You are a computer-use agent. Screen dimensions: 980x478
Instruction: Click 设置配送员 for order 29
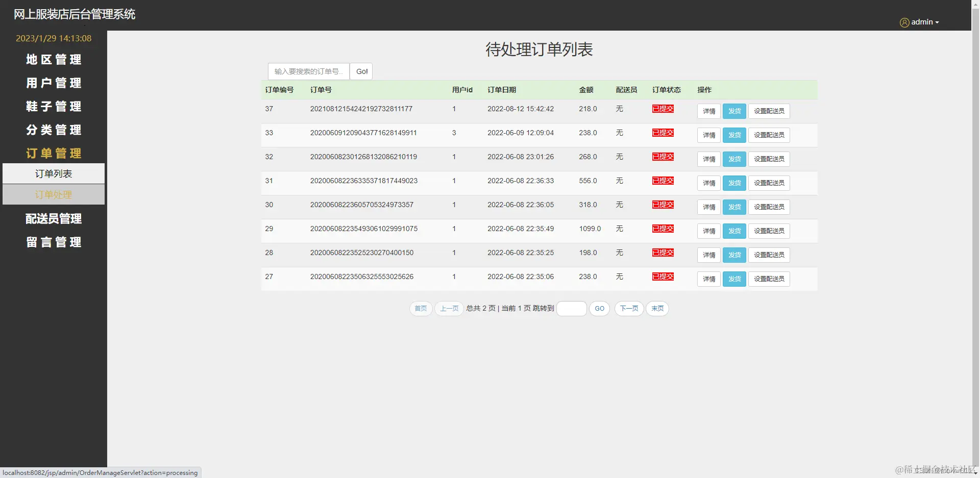click(769, 231)
